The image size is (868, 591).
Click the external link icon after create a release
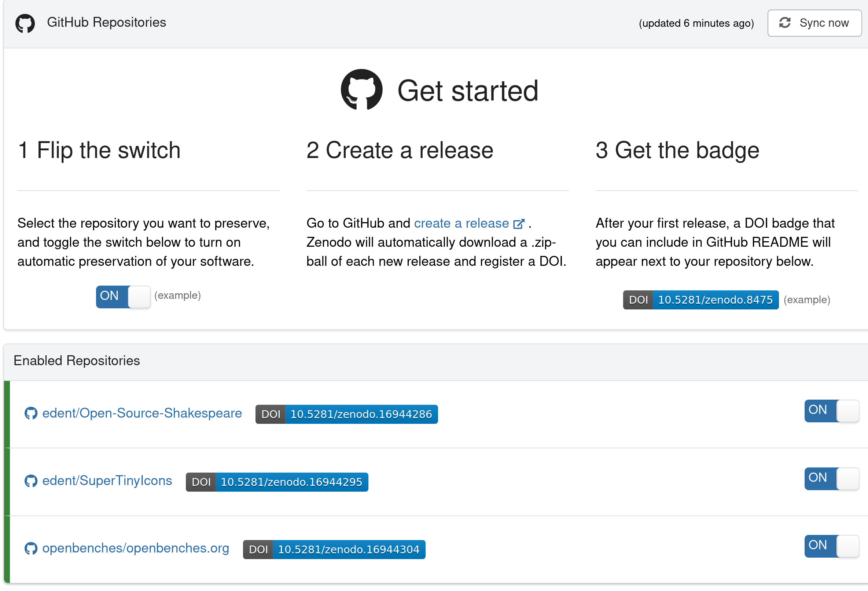(519, 224)
